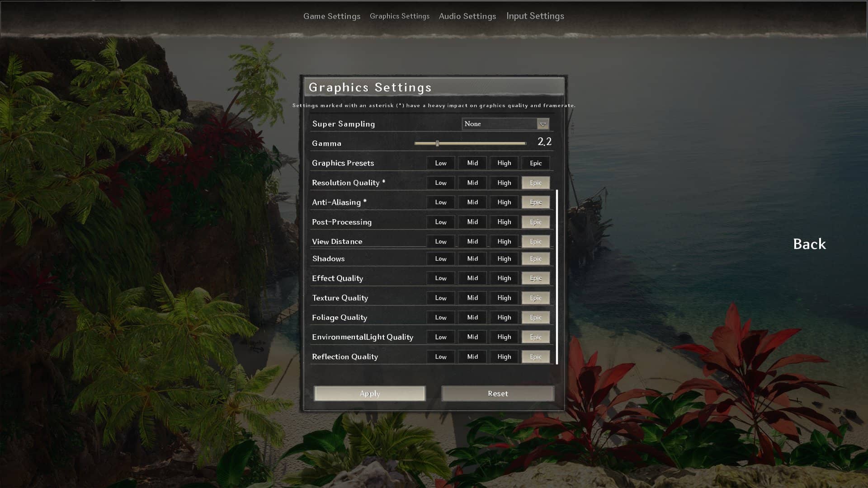Set Reflection Quality to Mid
868x488 pixels.
472,357
